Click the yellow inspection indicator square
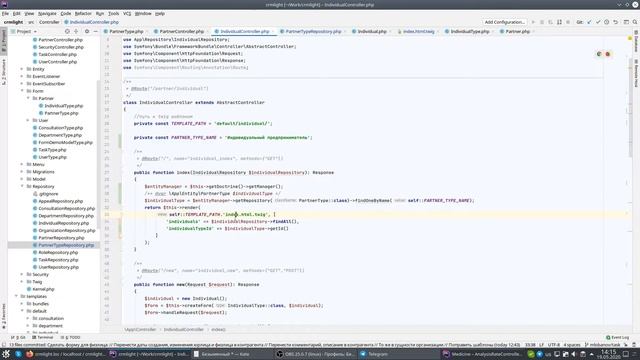 [630, 38]
